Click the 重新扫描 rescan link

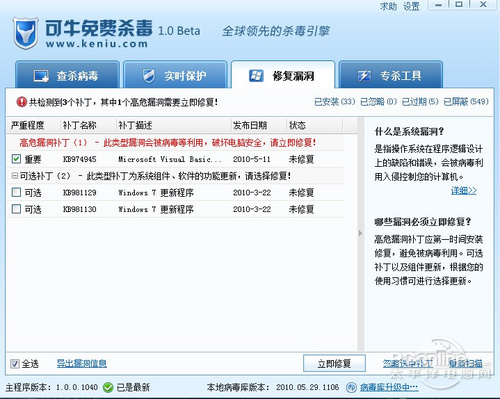tap(466, 364)
